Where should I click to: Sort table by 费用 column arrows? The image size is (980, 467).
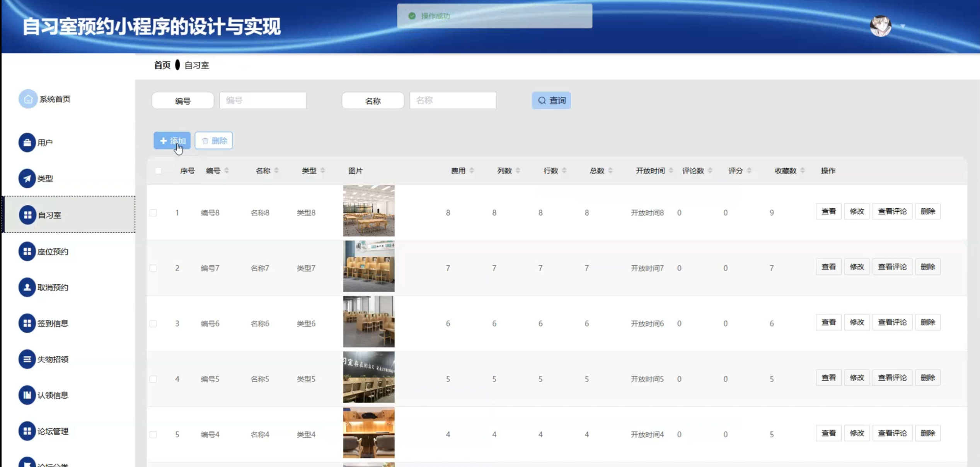(472, 171)
